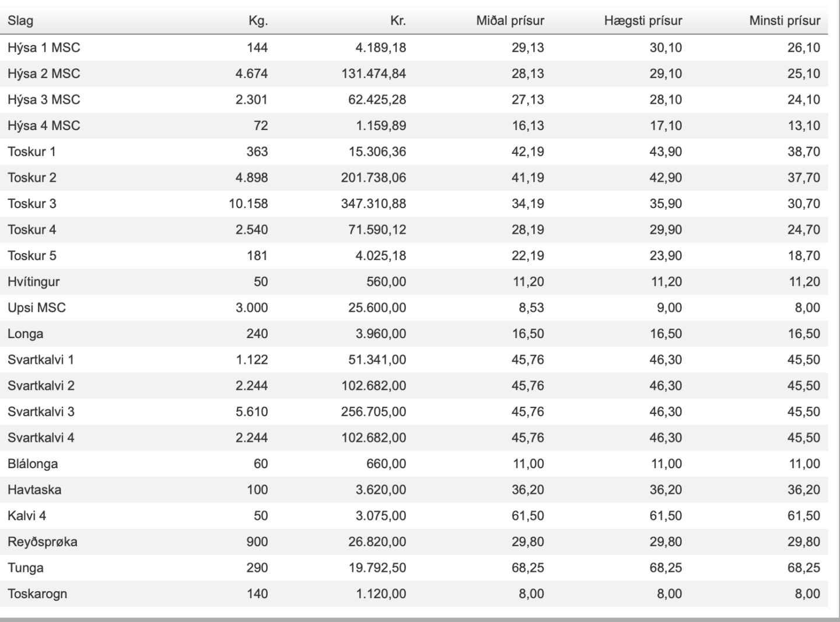Click the Svartkalvi 3 row label
Screen dimensions: 840x622
[41, 412]
